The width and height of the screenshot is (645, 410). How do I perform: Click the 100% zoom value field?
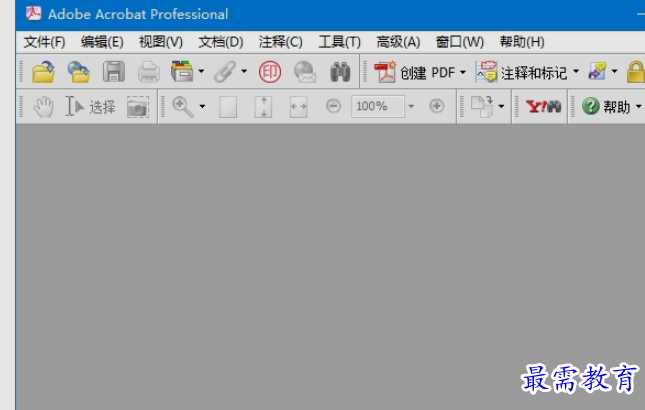(378, 107)
